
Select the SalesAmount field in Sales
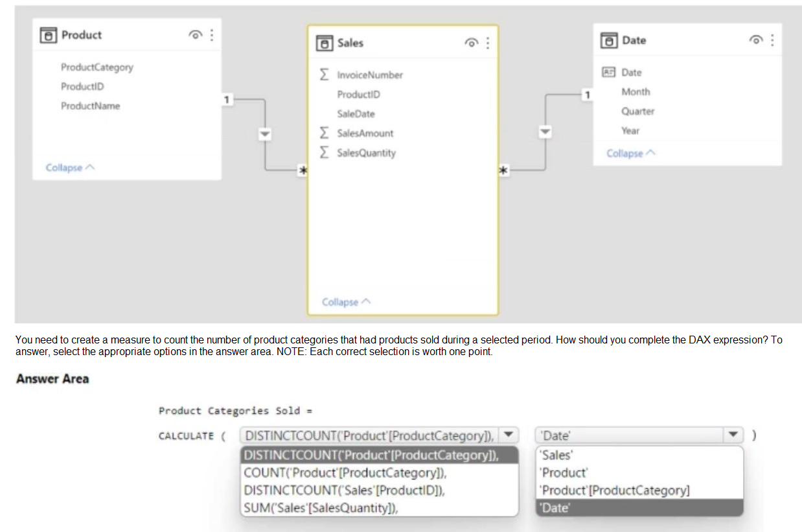point(365,133)
